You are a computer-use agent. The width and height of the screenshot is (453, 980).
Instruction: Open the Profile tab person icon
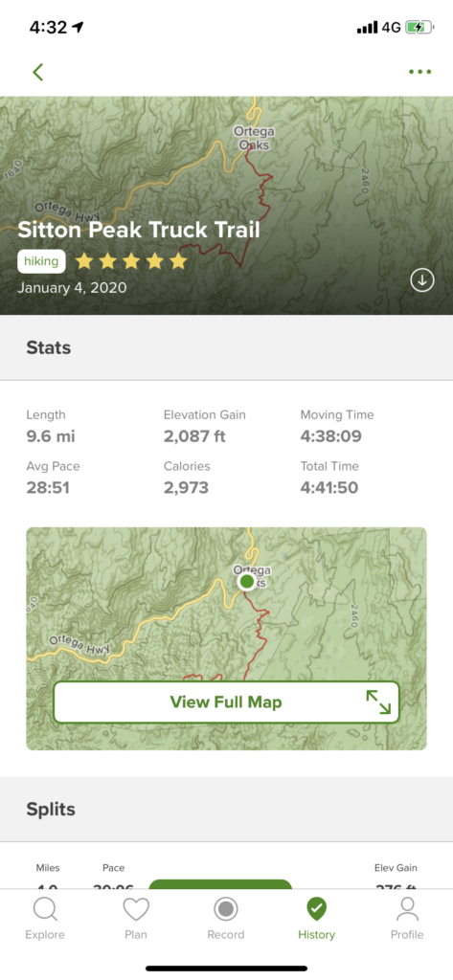[x=407, y=909]
